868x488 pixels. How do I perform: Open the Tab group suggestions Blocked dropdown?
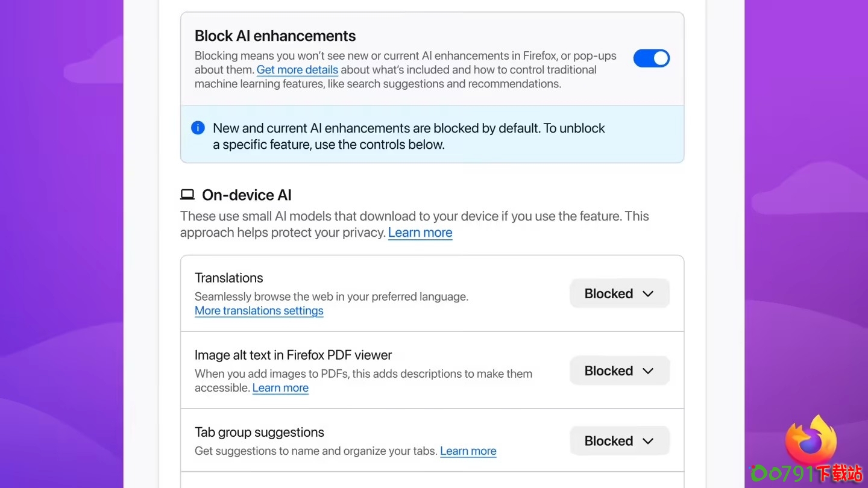coord(619,441)
